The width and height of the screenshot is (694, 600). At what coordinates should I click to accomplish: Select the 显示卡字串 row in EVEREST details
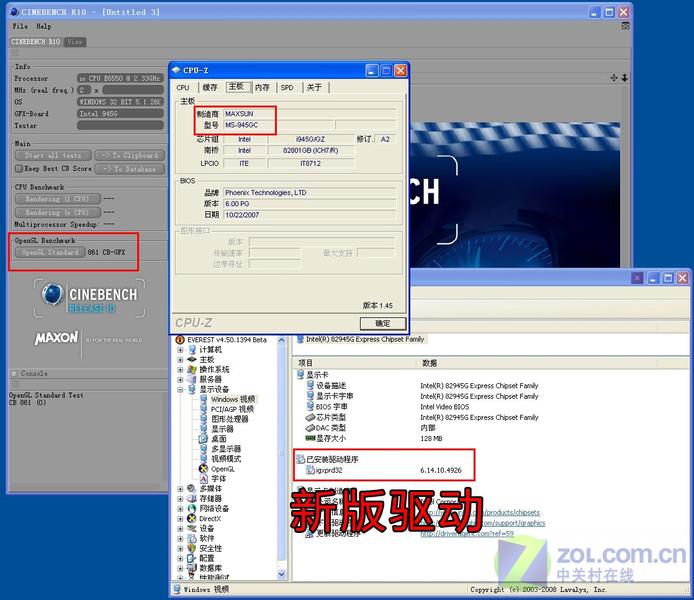335,396
